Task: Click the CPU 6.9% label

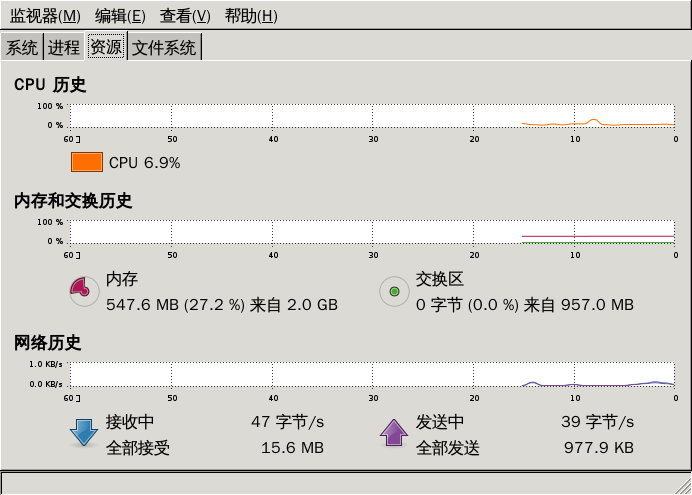Action: pyautogui.click(x=144, y=163)
